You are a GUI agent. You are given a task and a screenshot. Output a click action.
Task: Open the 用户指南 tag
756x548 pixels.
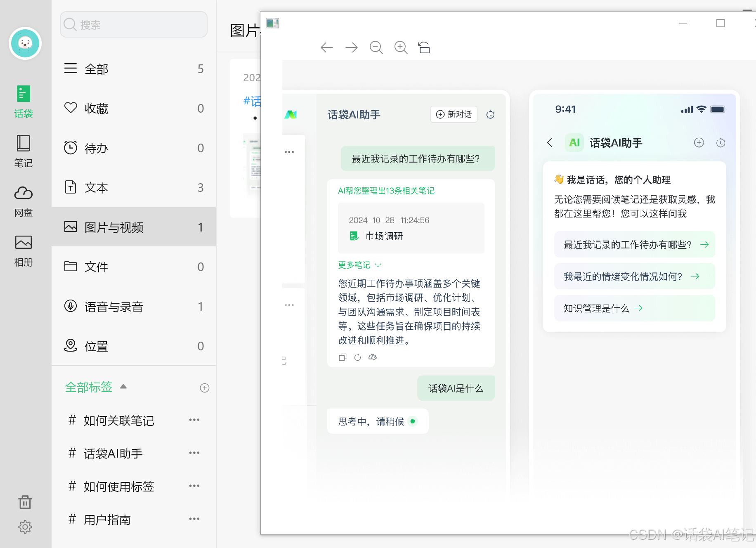pyautogui.click(x=107, y=520)
